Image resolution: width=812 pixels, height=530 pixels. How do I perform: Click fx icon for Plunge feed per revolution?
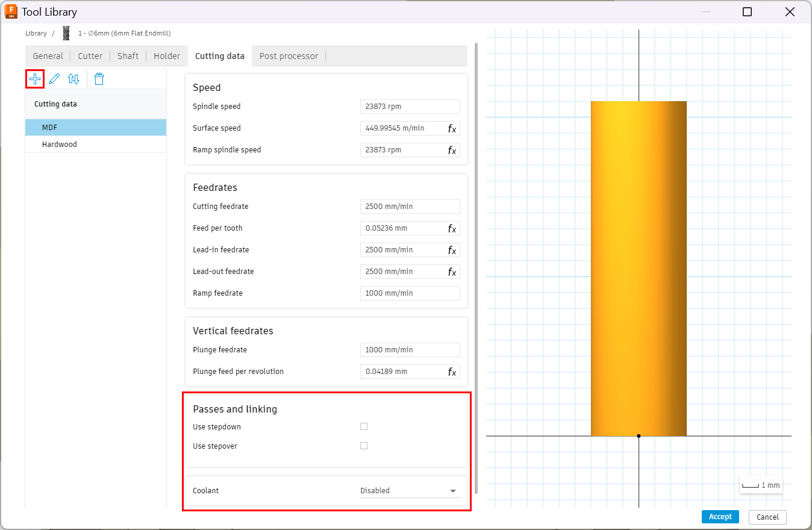(x=452, y=372)
